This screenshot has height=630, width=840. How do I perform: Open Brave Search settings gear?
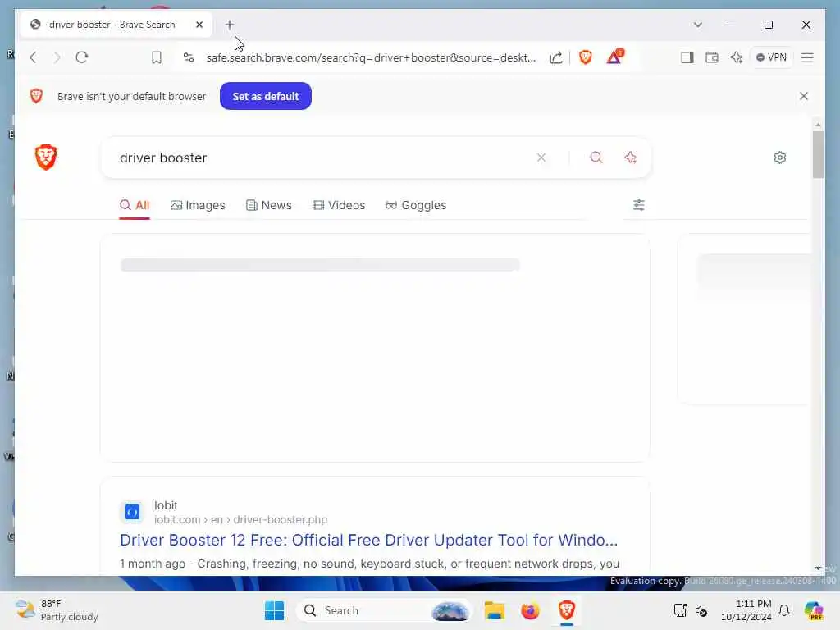(x=780, y=157)
